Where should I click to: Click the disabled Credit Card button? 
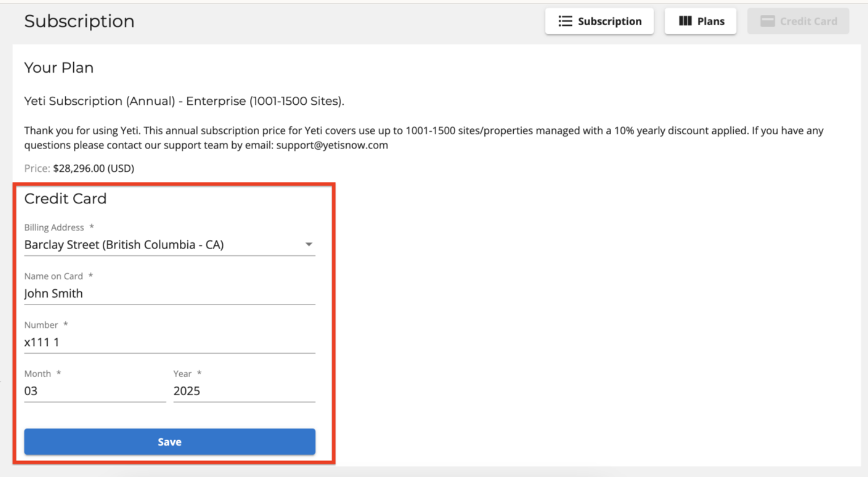point(798,21)
